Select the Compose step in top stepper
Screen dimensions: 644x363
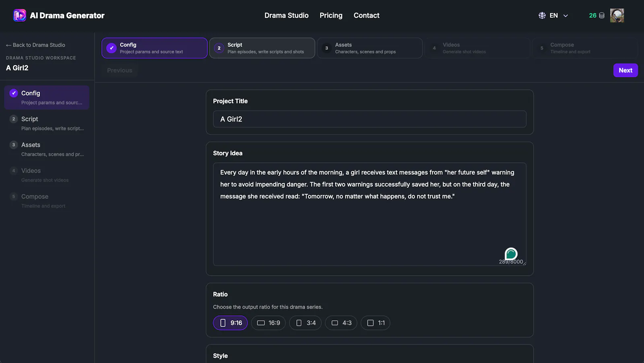pyautogui.click(x=585, y=48)
